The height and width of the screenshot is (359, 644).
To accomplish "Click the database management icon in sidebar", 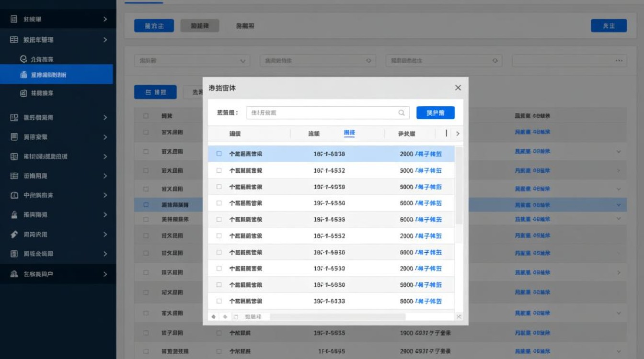I will click(x=15, y=40).
